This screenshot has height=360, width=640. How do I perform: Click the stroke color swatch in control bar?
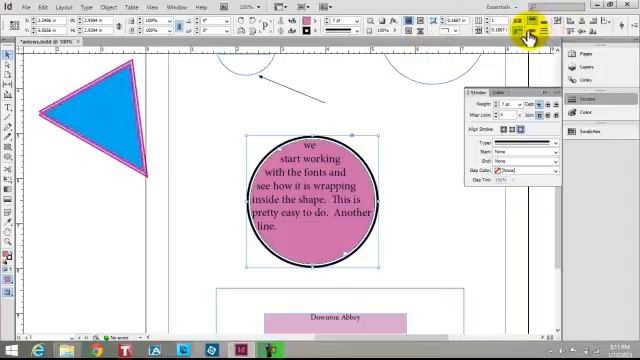click(x=307, y=31)
